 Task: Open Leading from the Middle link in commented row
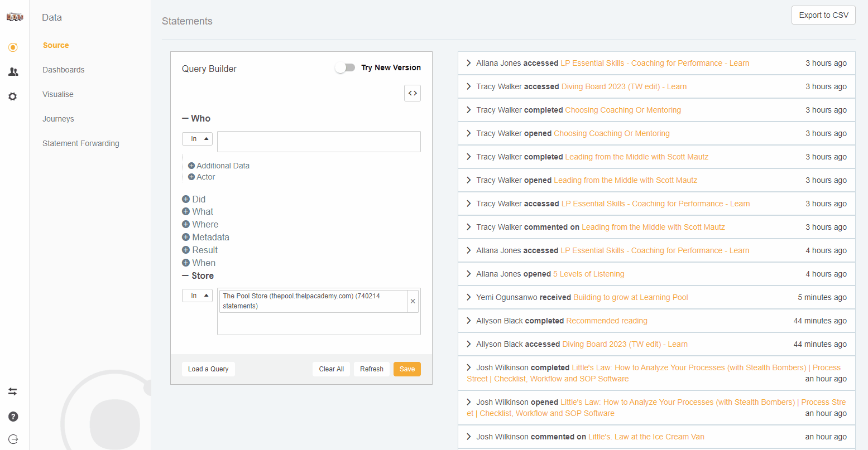click(x=653, y=227)
